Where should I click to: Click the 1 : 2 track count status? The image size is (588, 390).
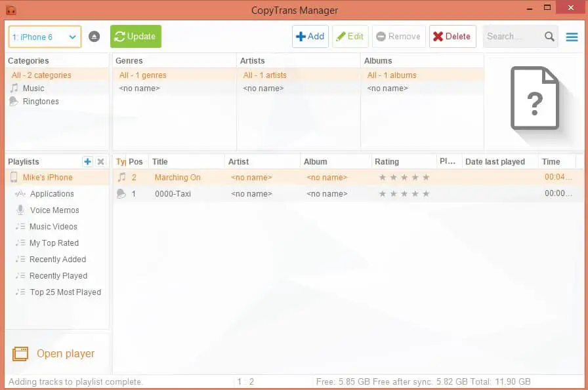[245, 381]
